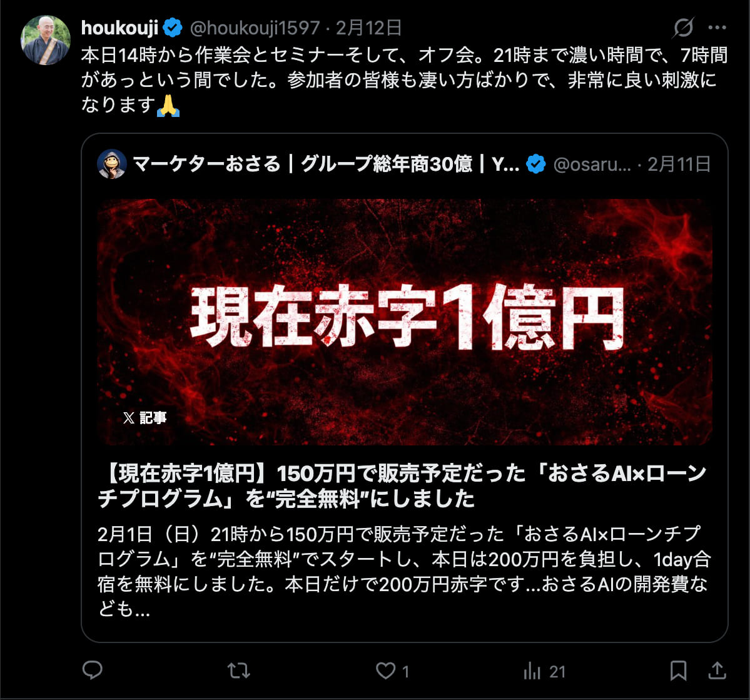
Task: Open マーケターおさる quoted author name
Action: coord(326,164)
